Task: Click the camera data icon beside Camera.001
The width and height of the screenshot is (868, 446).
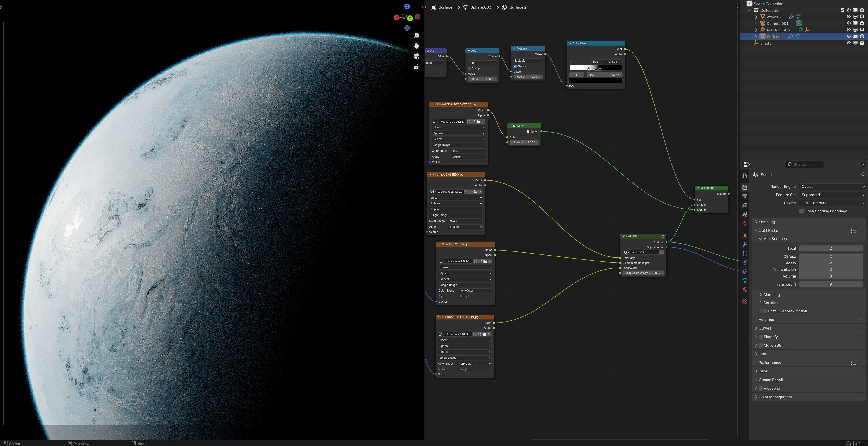Action: (x=799, y=23)
